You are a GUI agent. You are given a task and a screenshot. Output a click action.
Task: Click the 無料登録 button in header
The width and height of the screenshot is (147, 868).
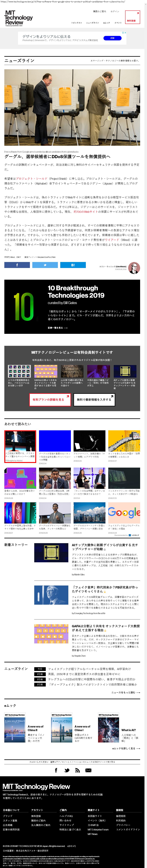[x=132, y=17]
